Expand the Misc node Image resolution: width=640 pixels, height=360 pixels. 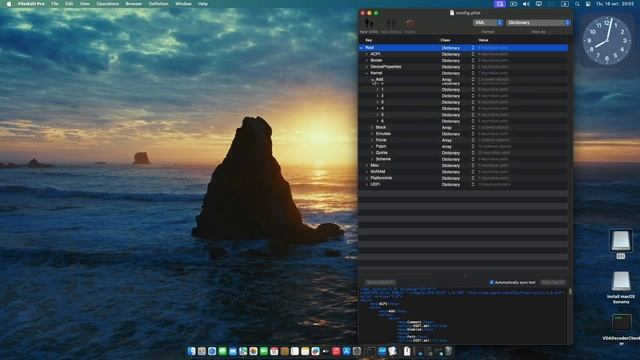point(367,165)
